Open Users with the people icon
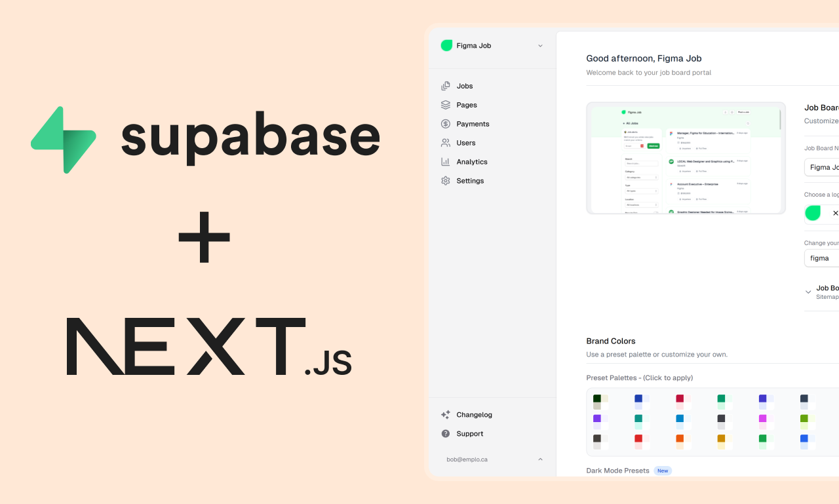 tap(446, 143)
